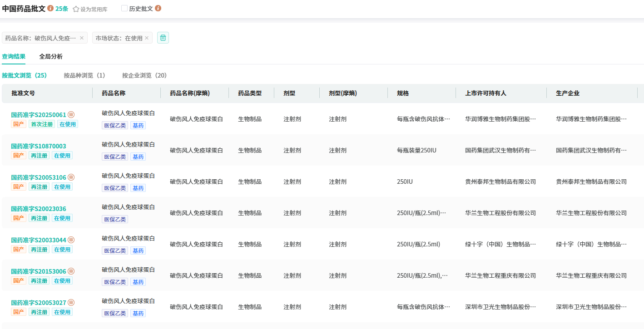Switch to 按品种浏览 view
This screenshot has height=329, width=644.
click(x=84, y=75)
